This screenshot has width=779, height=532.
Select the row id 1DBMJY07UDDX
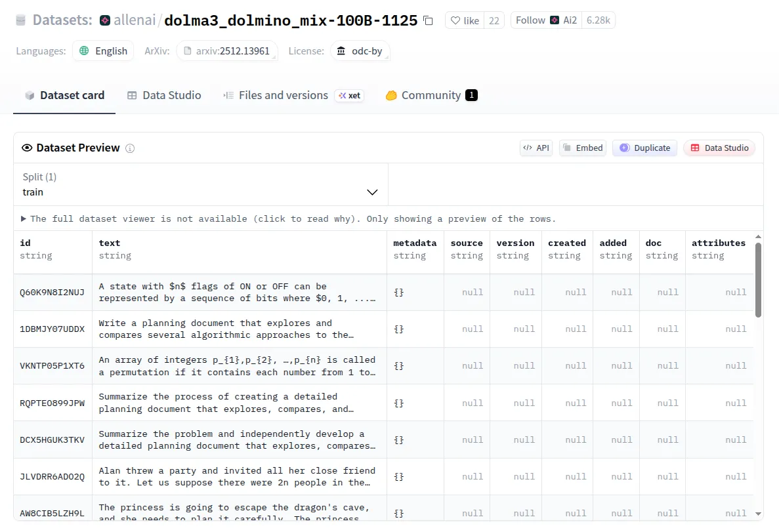coord(52,329)
